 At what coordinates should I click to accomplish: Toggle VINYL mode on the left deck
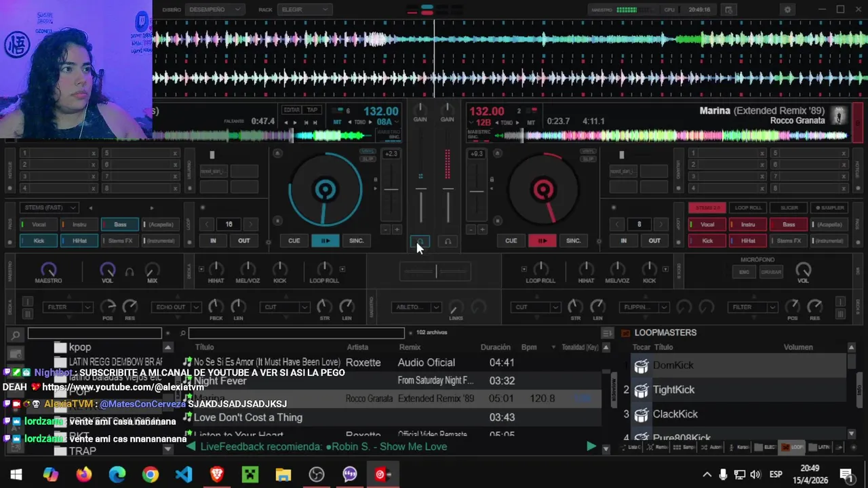pos(368,151)
